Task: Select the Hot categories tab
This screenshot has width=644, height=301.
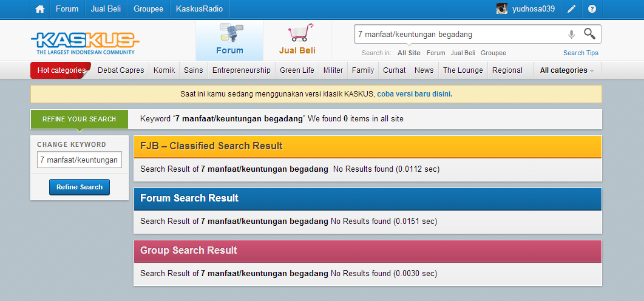Action: pos(61,70)
